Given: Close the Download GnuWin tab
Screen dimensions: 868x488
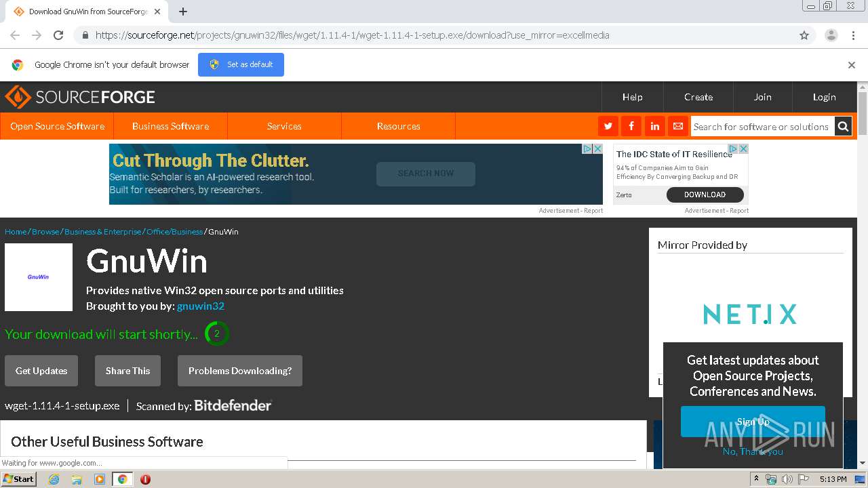Looking at the screenshot, I should 157,12.
